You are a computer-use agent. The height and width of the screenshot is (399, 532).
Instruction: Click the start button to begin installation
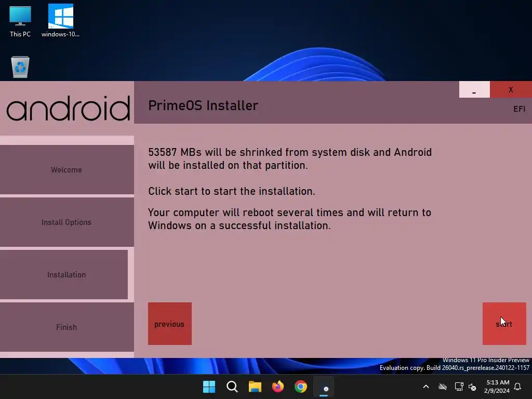point(504,324)
